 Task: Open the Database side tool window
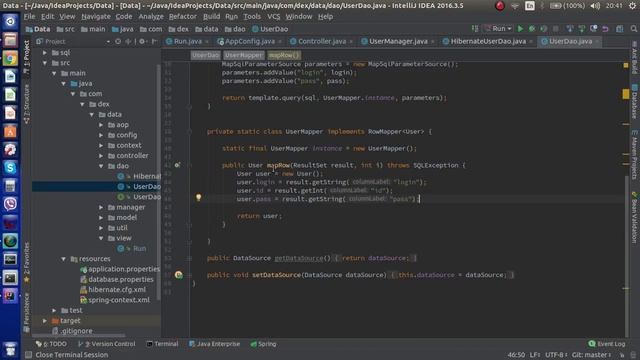tap(635, 102)
